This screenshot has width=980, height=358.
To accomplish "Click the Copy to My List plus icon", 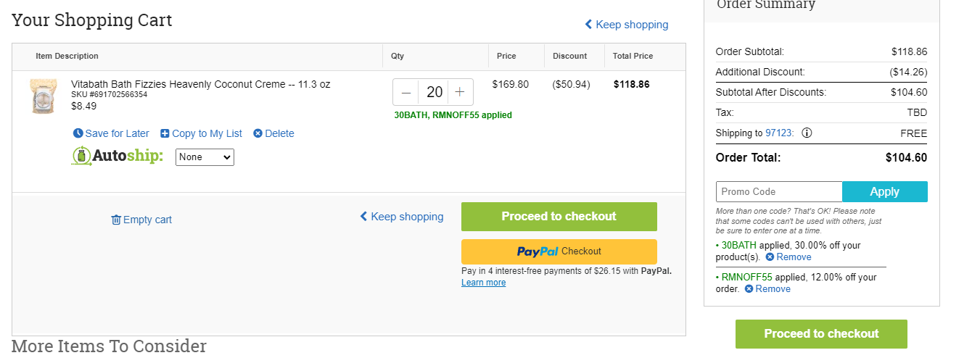I will click(165, 133).
